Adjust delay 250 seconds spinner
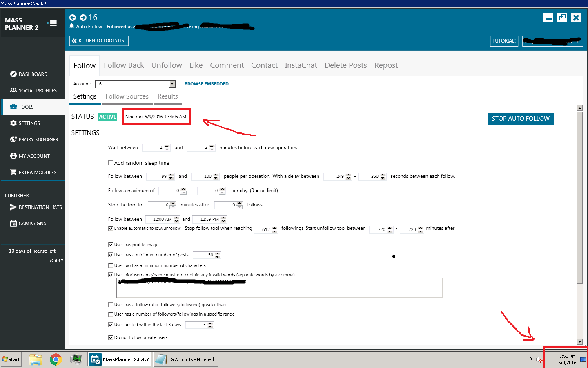The height and width of the screenshot is (368, 588). [x=383, y=176]
